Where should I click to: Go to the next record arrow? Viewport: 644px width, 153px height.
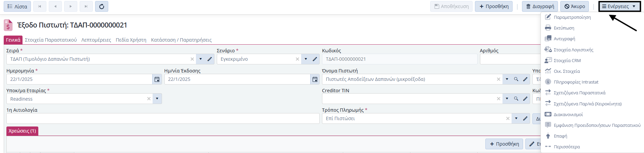[71, 6]
